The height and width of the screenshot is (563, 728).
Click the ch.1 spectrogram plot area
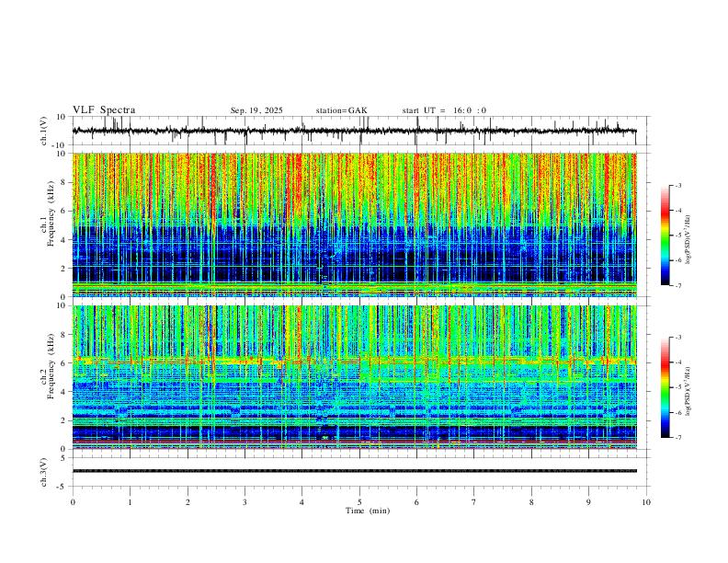tap(355, 224)
